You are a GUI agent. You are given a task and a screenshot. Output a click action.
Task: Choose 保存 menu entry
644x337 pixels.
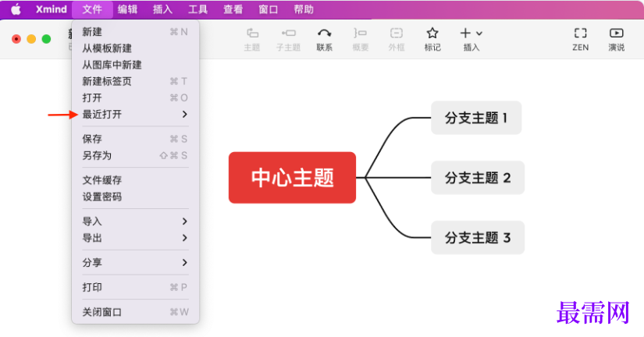[x=135, y=139]
